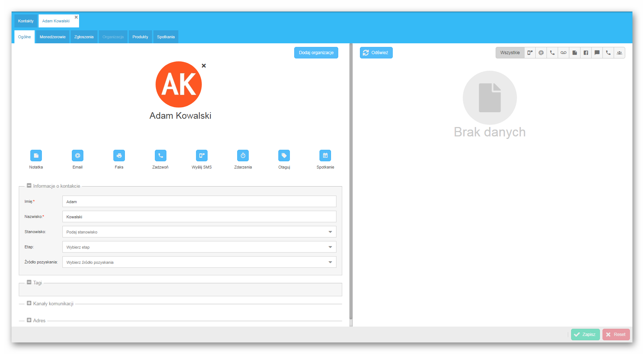The height and width of the screenshot is (354, 644).
Task: Save changes with Zapisz button
Action: [586, 335]
